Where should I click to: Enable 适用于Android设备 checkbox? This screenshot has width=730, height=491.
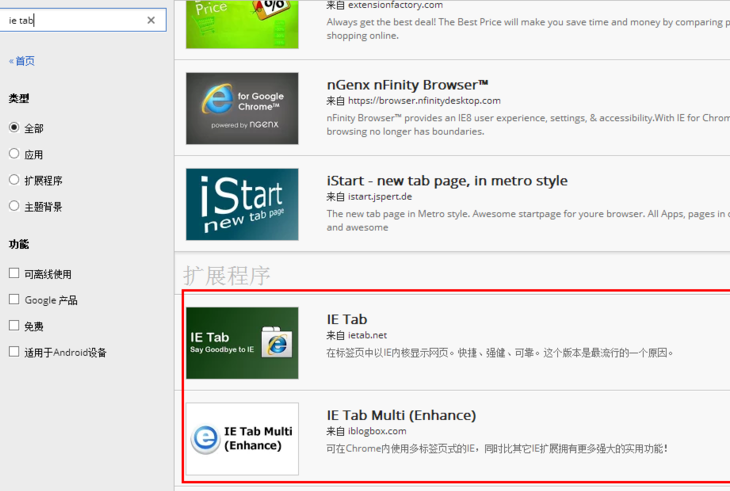[14, 351]
